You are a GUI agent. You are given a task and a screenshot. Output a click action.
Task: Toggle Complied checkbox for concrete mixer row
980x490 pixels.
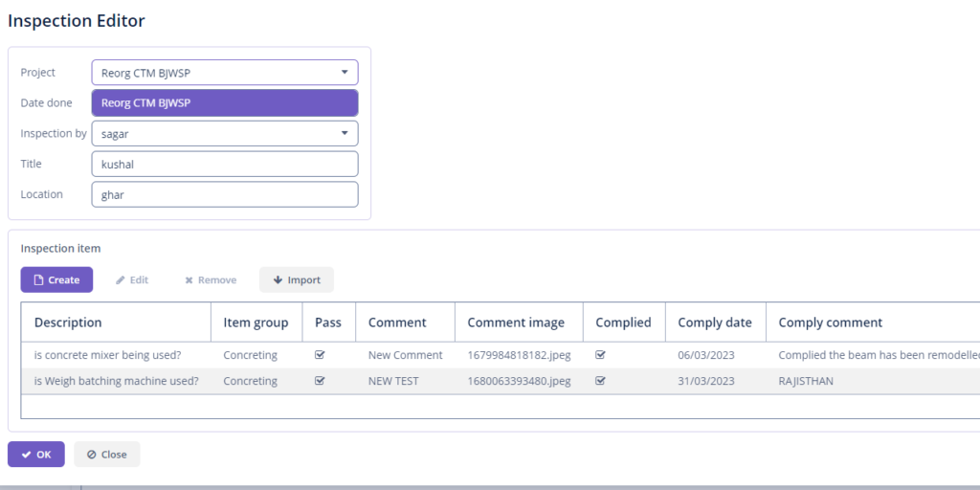pos(600,355)
